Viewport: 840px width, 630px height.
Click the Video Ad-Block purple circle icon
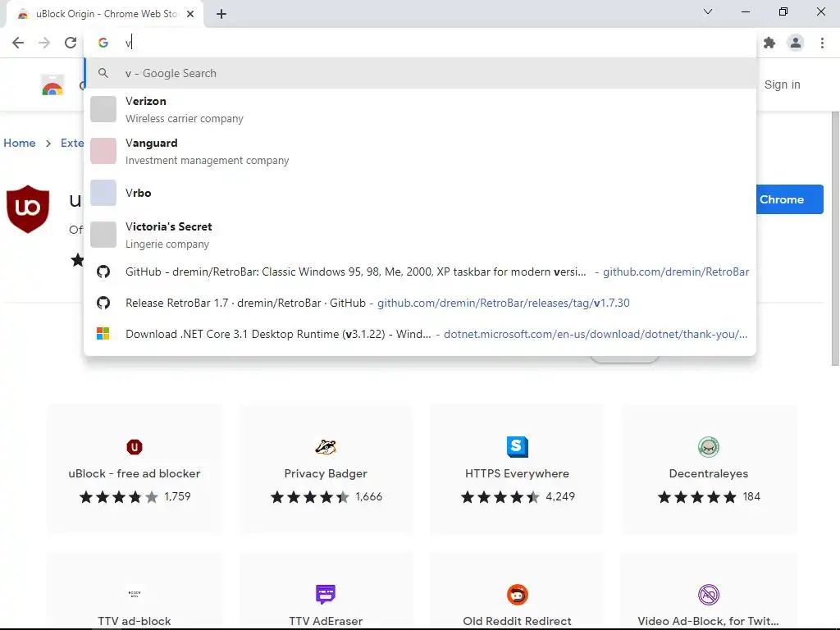pos(708,595)
